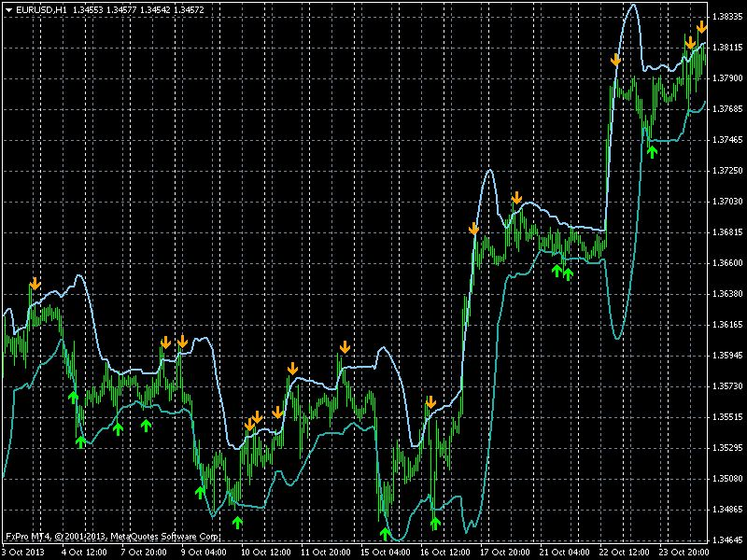
Task: Click the 7 Oct 20:00 time label
Action: click(x=144, y=553)
